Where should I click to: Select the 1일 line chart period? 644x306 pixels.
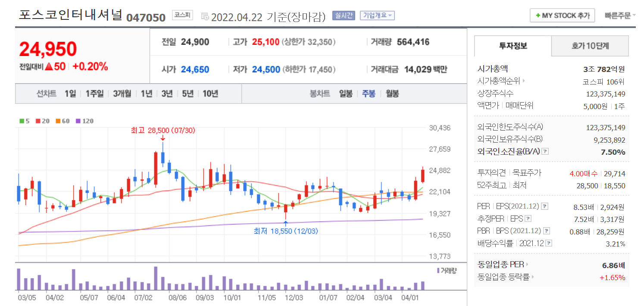tap(70, 94)
